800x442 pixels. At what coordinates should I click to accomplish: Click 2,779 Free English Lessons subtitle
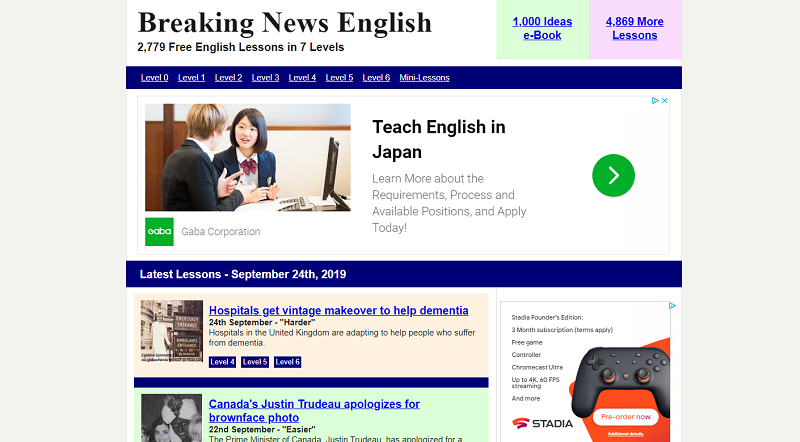[241, 47]
